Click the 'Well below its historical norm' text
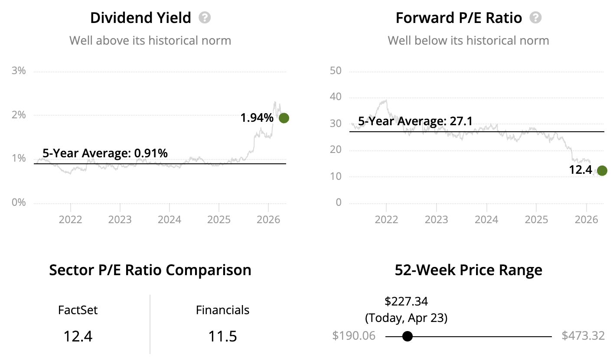Viewport: 613px width, 364px height. tap(468, 41)
